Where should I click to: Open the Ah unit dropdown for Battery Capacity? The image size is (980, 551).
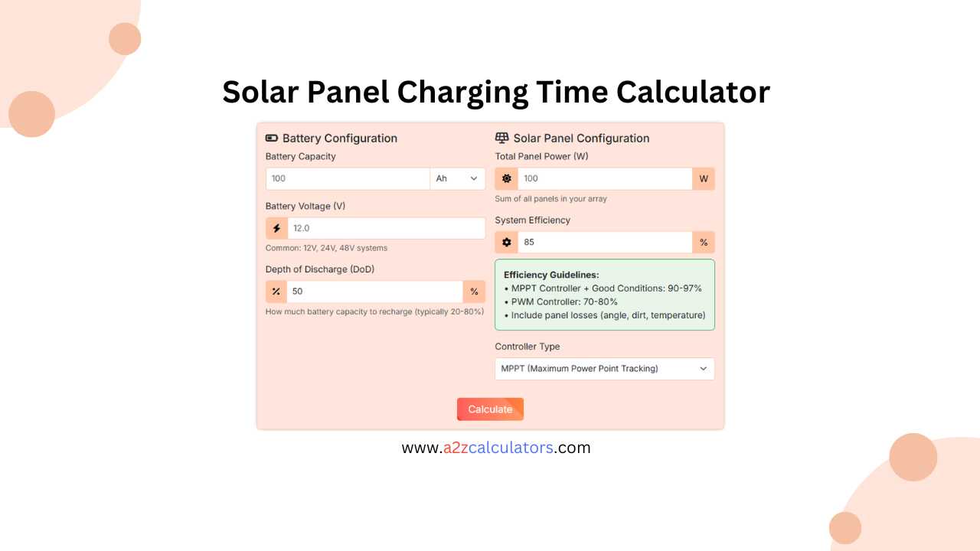click(457, 178)
